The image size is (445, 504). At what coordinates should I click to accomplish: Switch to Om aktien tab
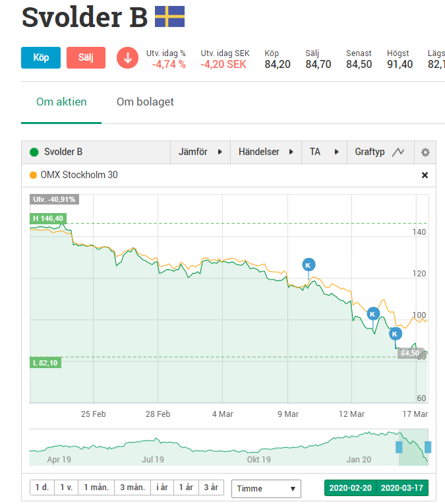[x=61, y=102]
